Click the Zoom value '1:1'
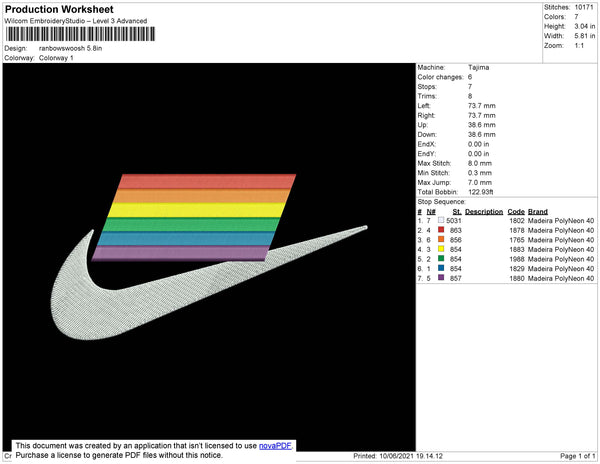Screen dimensions: 600x464 point(579,46)
